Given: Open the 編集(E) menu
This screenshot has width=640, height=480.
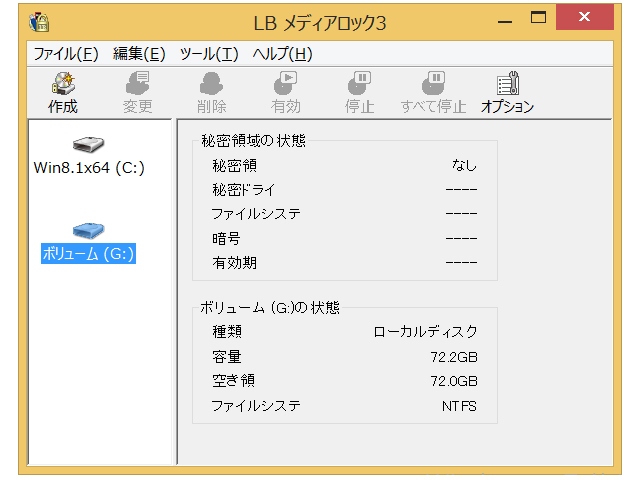Looking at the screenshot, I should (139, 54).
